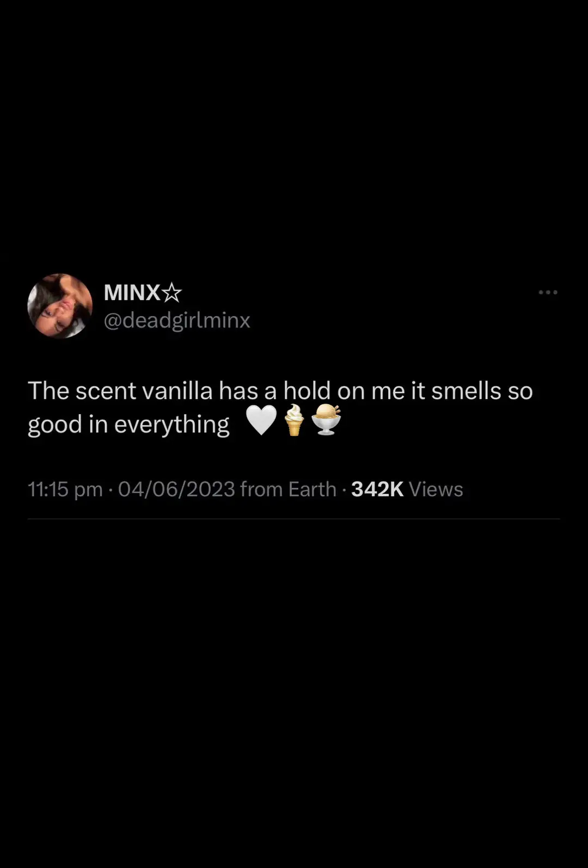
Task: Open the @deadgirlminx handle link
Action: point(177,320)
